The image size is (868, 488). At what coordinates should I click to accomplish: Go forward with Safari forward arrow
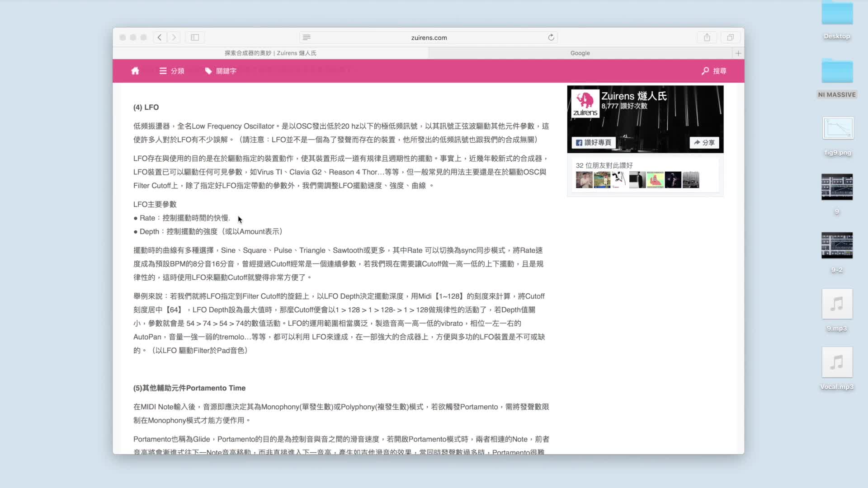click(174, 38)
